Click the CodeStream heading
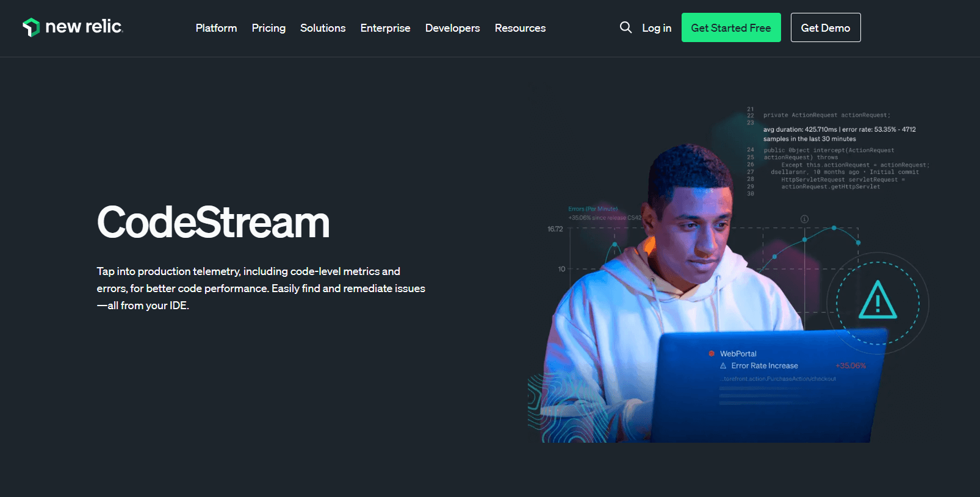 point(213,222)
